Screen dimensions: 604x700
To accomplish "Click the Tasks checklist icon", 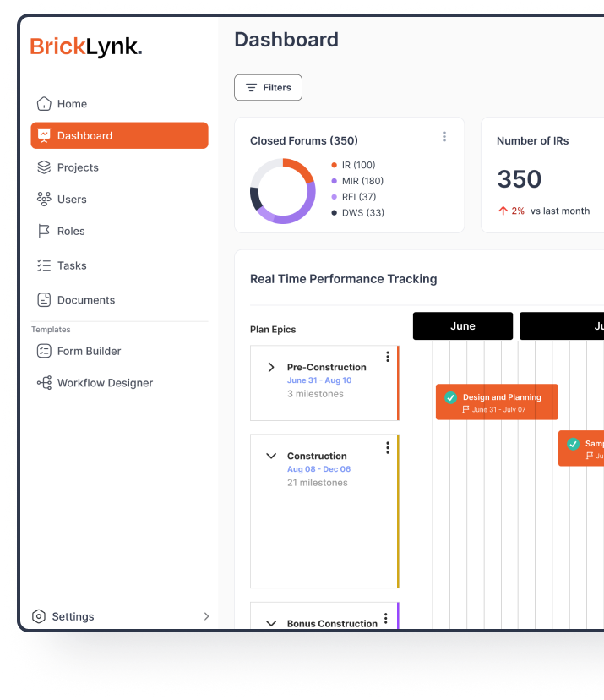I will [x=44, y=265].
